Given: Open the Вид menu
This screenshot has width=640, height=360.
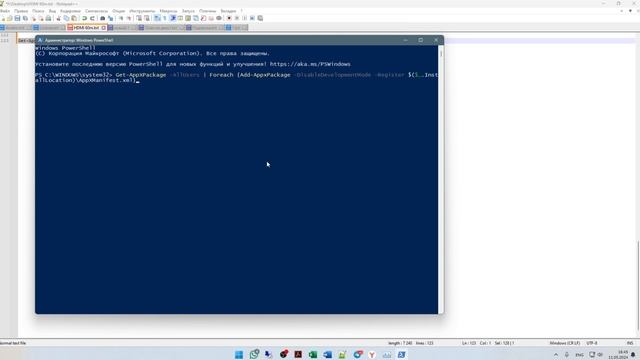Looking at the screenshot, I should (52, 11).
